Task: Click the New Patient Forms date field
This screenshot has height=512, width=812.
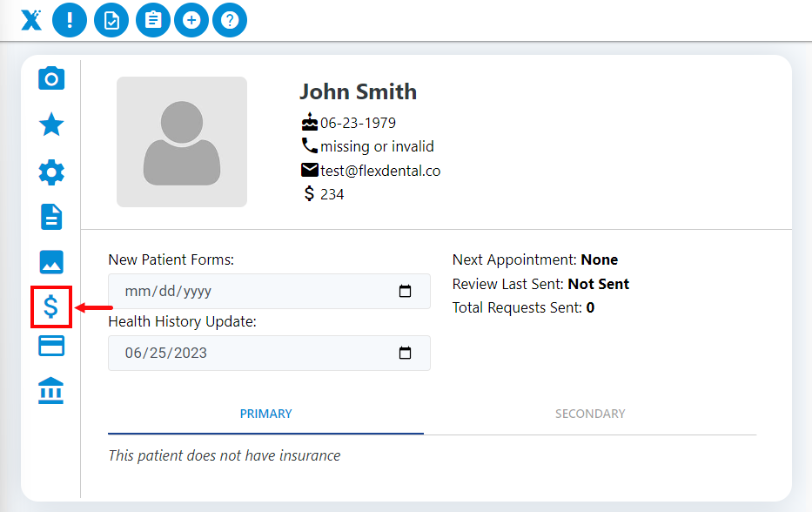Action: (x=269, y=291)
